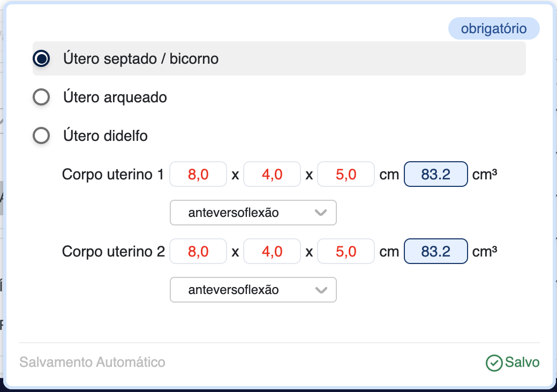Viewport: 557px width, 392px height.
Task: Choose the Útero arqueado radio button
Action: click(x=41, y=97)
